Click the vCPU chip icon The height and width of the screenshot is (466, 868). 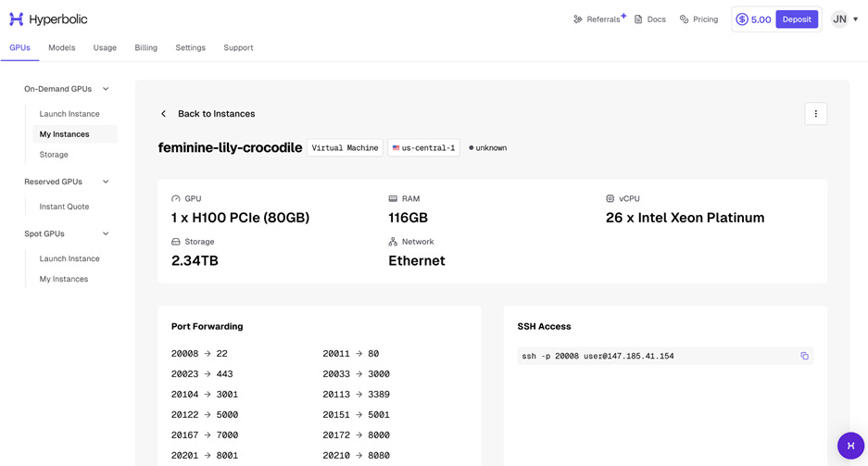610,198
